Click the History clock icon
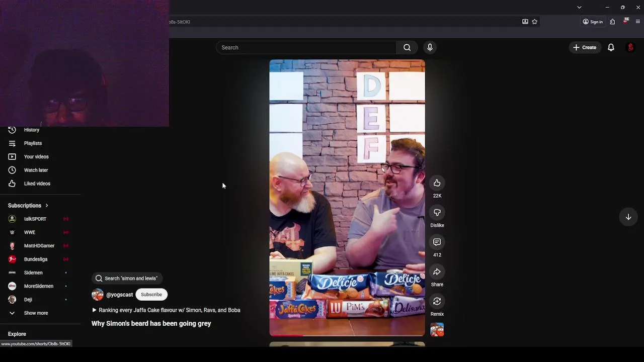 pyautogui.click(x=12, y=130)
